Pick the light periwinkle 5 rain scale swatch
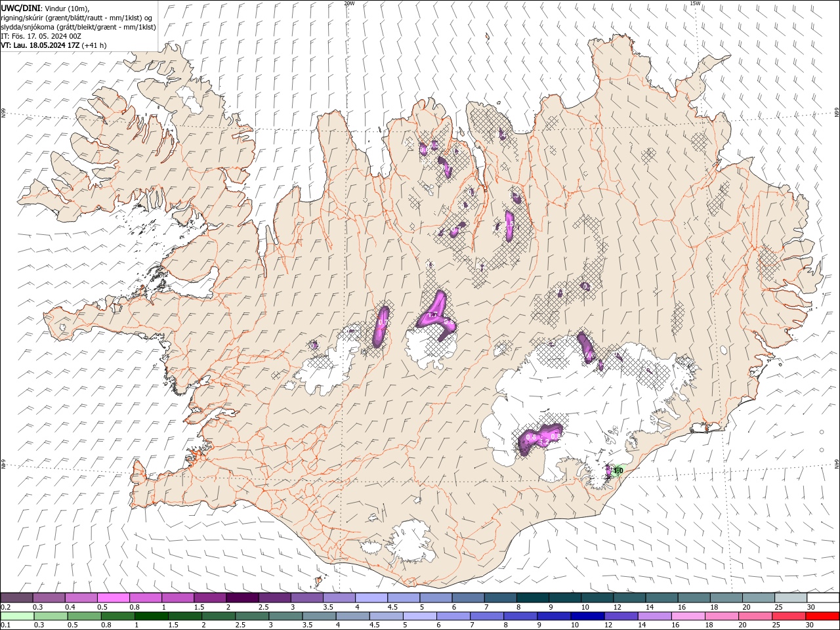This screenshot has height=630, width=840. 419,616
